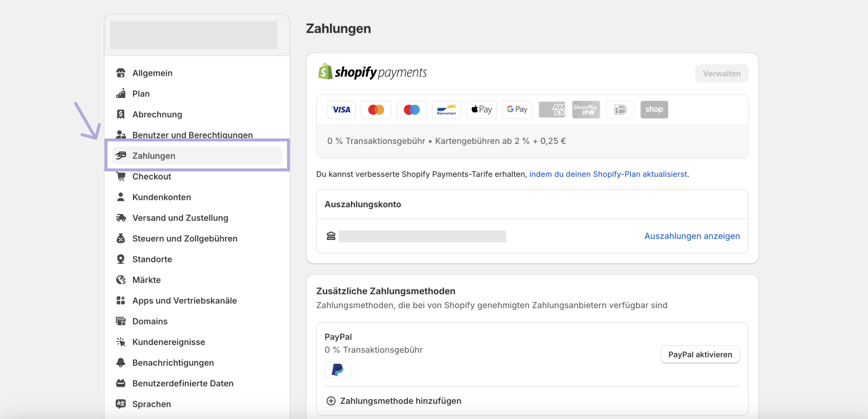Click the Checkout cart icon
The height and width of the screenshot is (419, 868).
pos(121,176)
